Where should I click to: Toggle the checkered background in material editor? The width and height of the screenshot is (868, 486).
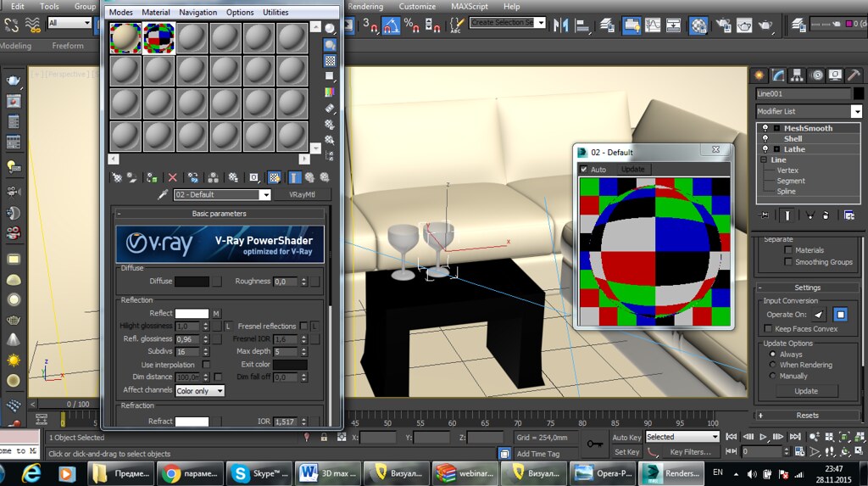point(330,61)
